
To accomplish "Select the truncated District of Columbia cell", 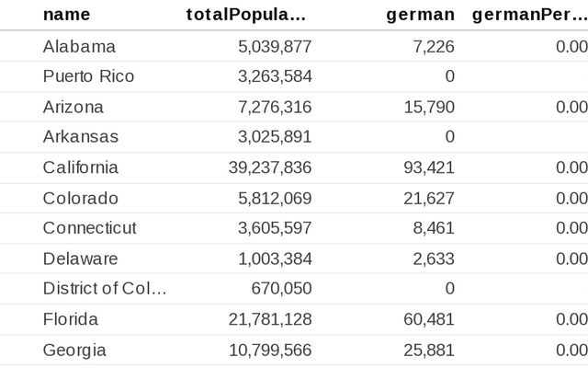I will click(x=105, y=289).
